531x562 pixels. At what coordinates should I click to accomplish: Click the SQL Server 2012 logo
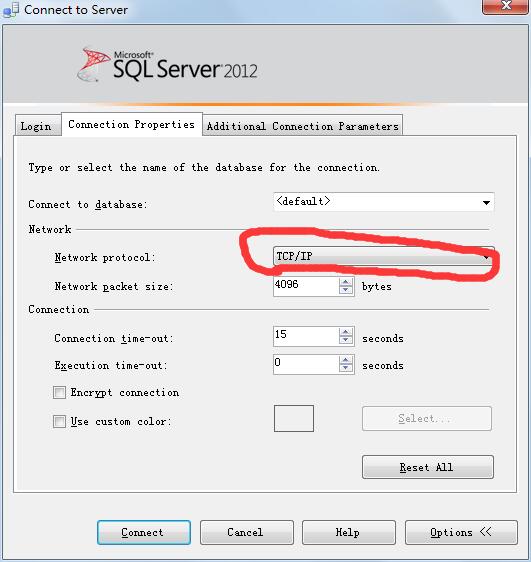click(x=167, y=65)
